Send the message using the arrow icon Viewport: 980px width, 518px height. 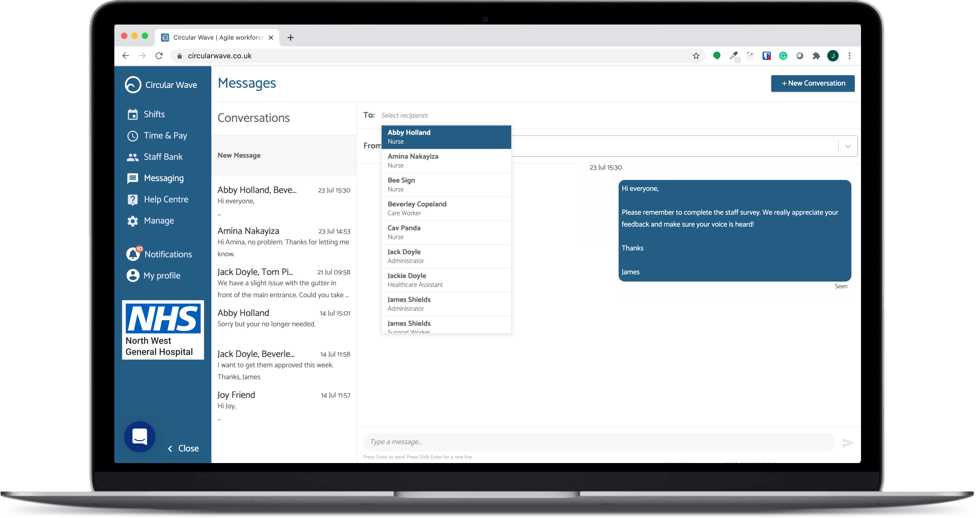(848, 442)
